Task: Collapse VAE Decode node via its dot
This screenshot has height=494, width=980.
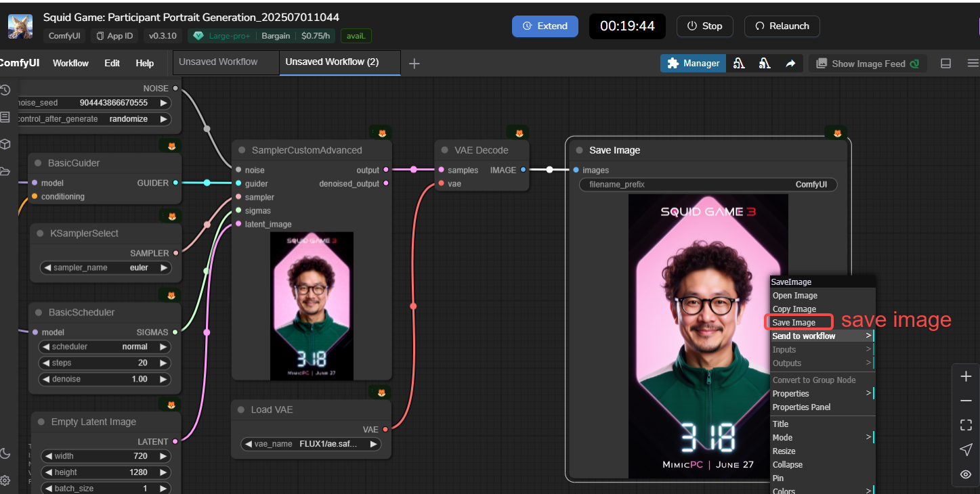Action: click(x=445, y=150)
